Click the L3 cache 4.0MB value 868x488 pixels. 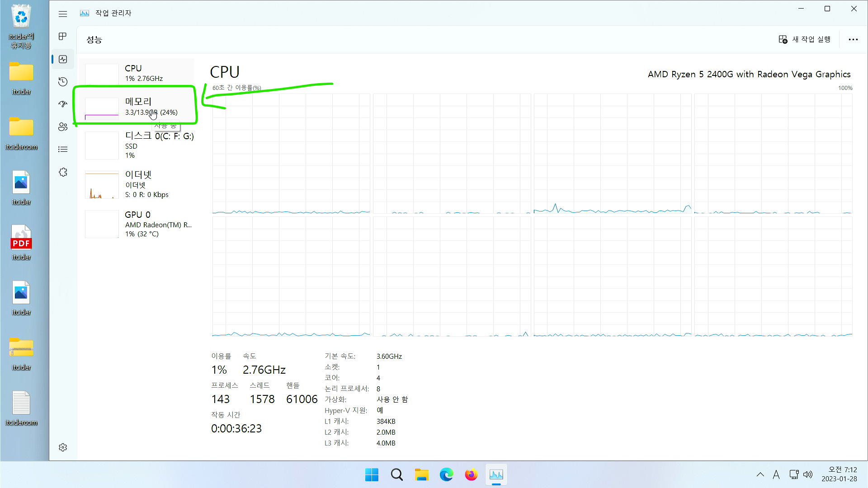pos(386,443)
